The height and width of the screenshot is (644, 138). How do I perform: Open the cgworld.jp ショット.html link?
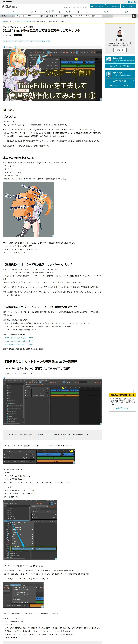click(x=20, y=341)
